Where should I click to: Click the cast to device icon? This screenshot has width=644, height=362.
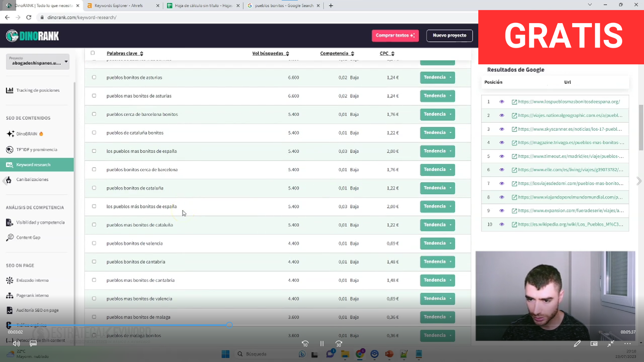pos(594,344)
